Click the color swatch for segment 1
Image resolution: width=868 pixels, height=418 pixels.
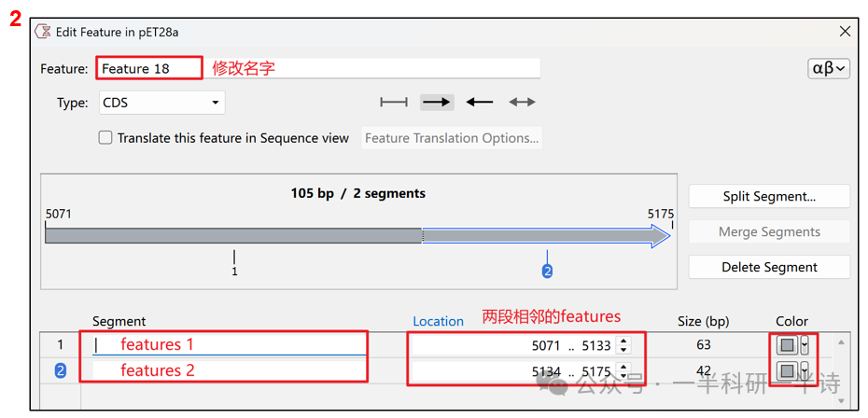[x=787, y=345]
